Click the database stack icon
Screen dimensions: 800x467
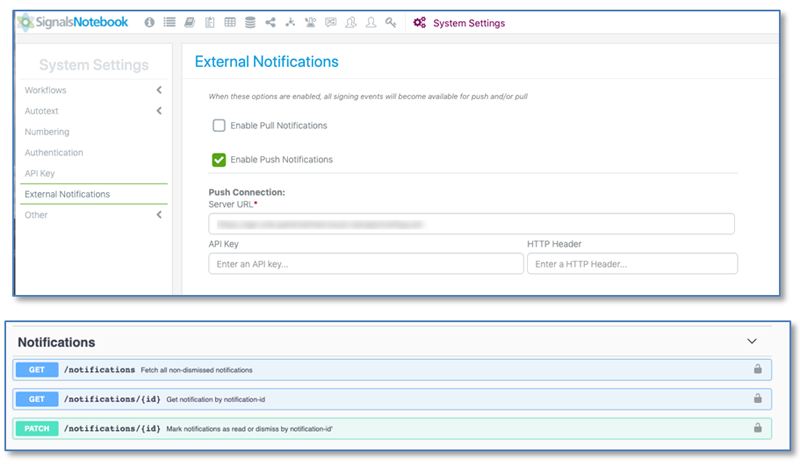[250, 22]
